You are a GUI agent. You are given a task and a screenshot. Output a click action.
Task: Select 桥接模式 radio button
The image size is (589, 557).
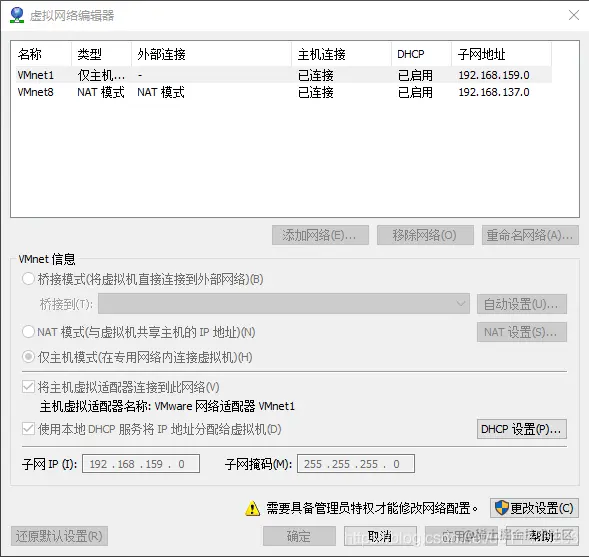[28, 279]
